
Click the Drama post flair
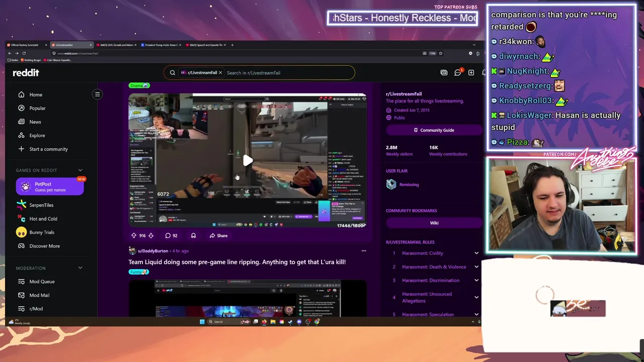coord(139,85)
